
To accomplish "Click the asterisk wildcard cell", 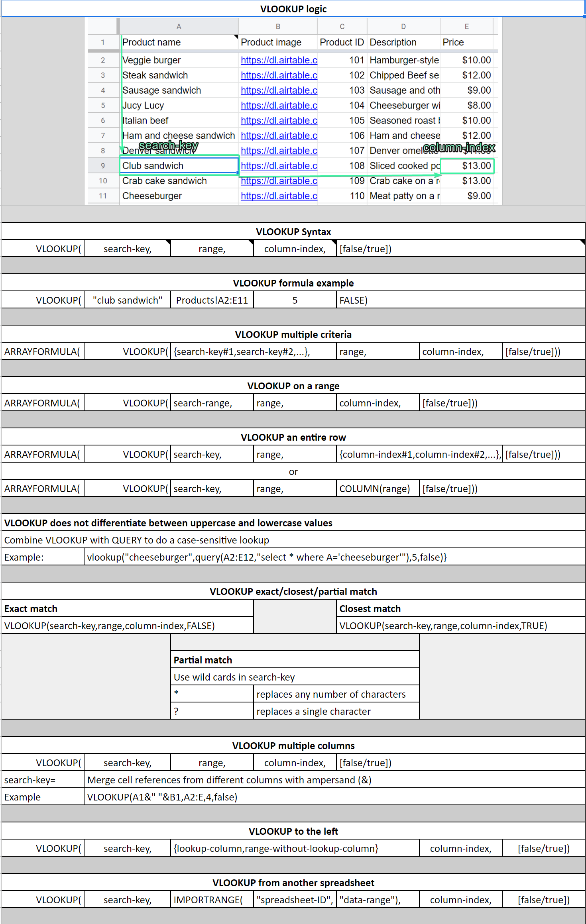I will coord(212,694).
